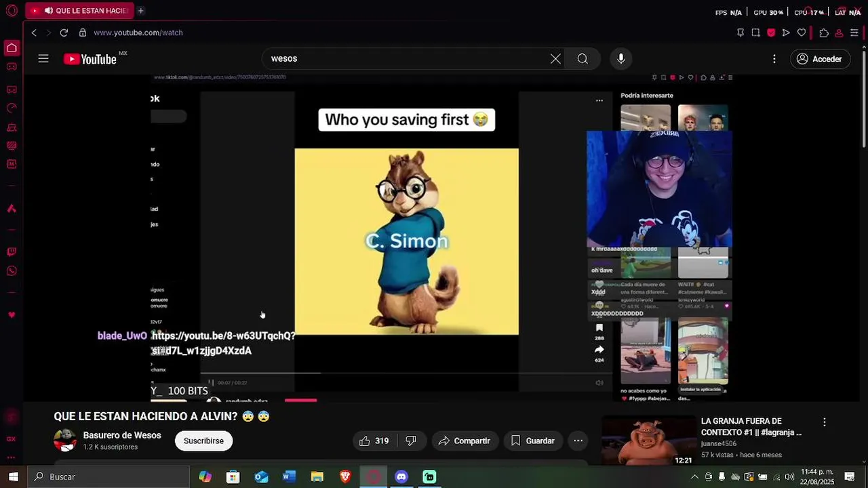868x488 pixels.
Task: Click the video title text
Action: (161, 416)
